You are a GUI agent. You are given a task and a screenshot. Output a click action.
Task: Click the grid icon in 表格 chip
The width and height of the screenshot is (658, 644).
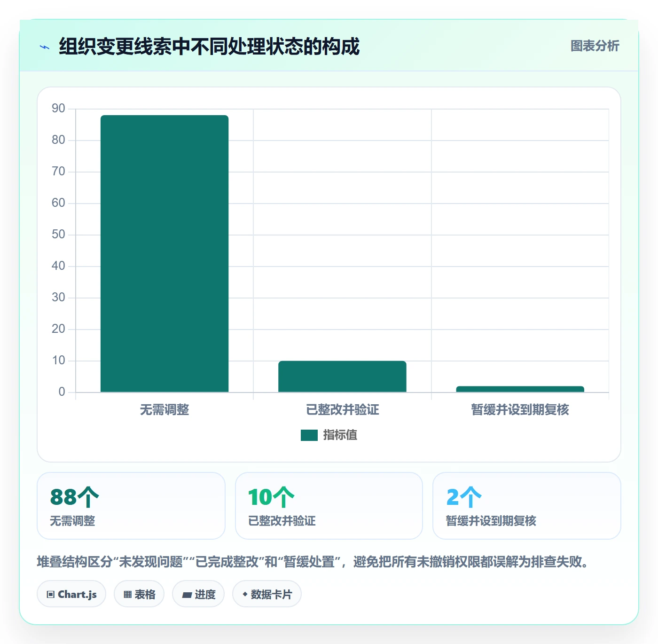127,595
